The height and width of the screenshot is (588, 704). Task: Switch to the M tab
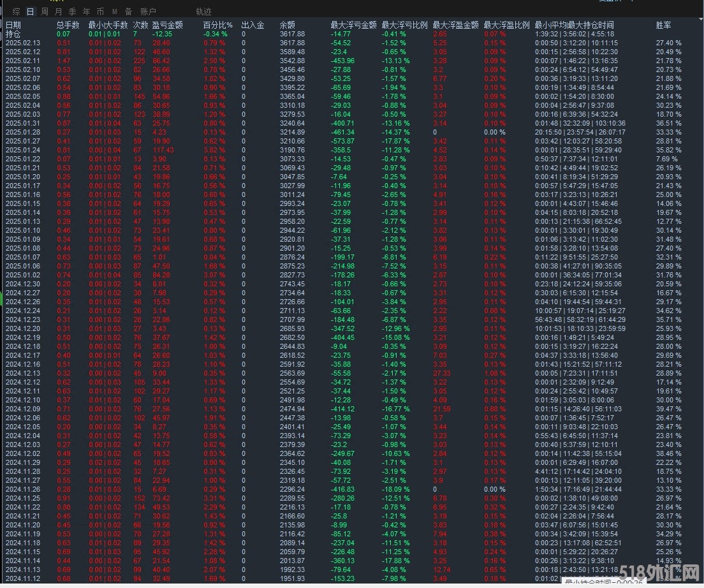pyautogui.click(x=115, y=11)
